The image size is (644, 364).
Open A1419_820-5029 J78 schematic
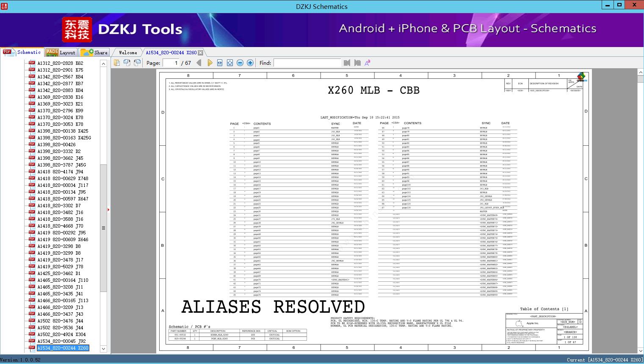pos(60,267)
